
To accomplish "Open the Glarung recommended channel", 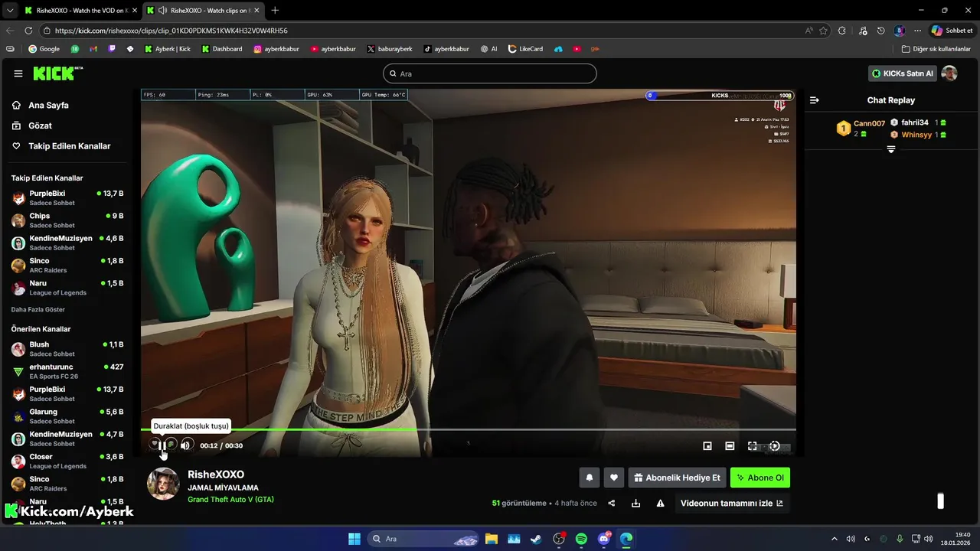I will [x=67, y=416].
